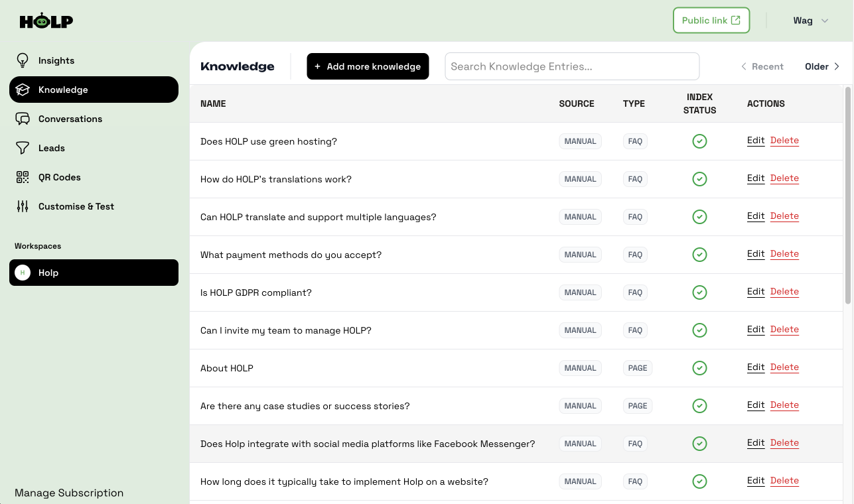Viewport: 854px width, 504px height.
Task: Edit the translations work entry
Action: click(x=756, y=178)
